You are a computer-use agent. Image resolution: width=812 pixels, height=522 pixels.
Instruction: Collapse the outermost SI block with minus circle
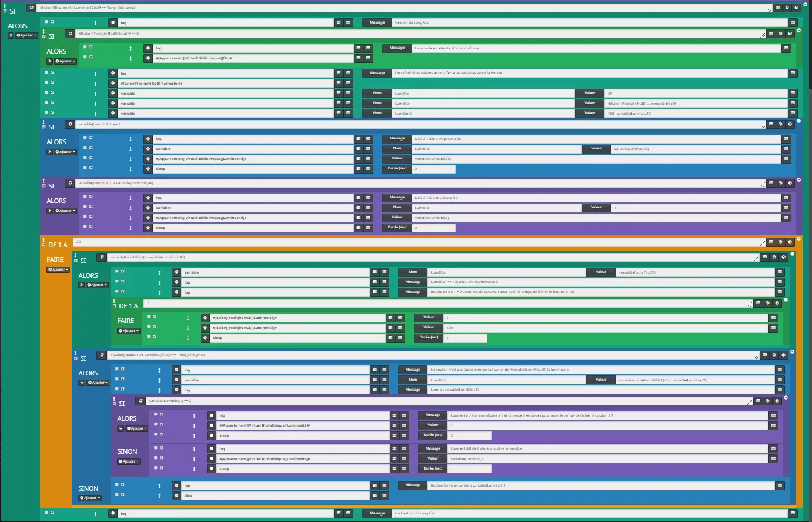[x=805, y=4]
